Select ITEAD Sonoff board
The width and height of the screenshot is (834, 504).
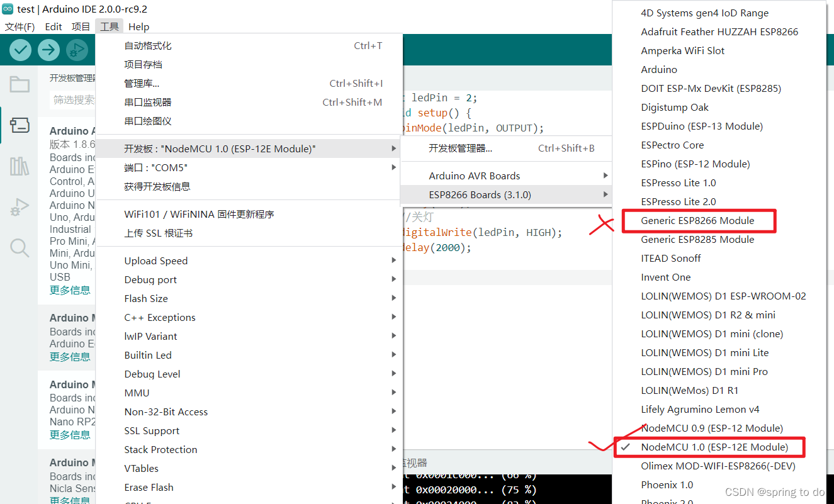[x=719, y=259]
